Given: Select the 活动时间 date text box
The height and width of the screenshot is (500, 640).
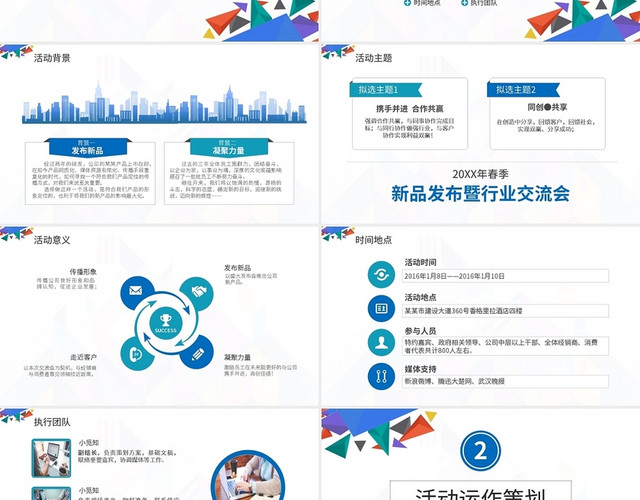Looking at the screenshot, I should [505, 276].
